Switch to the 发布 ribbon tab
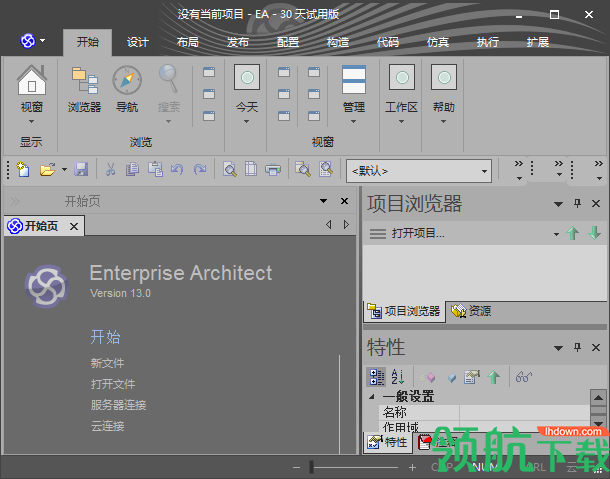 (x=237, y=42)
